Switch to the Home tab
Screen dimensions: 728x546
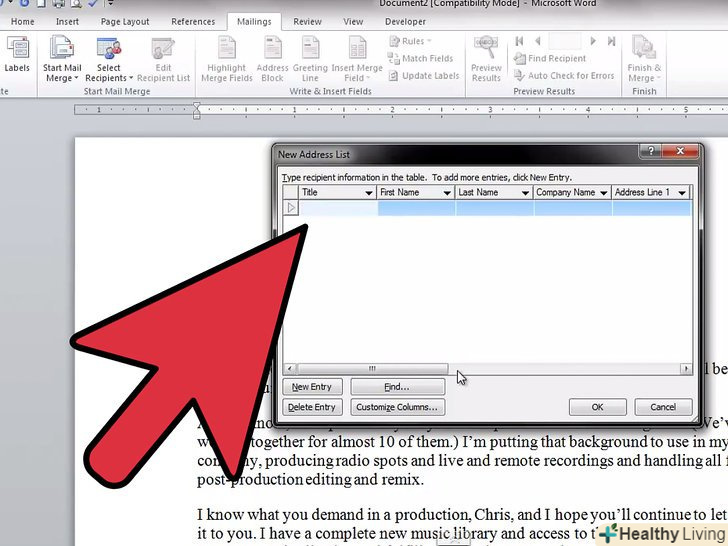(22, 22)
